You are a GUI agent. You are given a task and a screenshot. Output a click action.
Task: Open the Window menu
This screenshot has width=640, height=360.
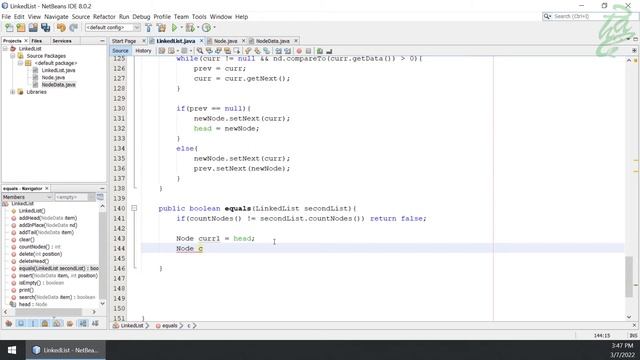point(221,17)
